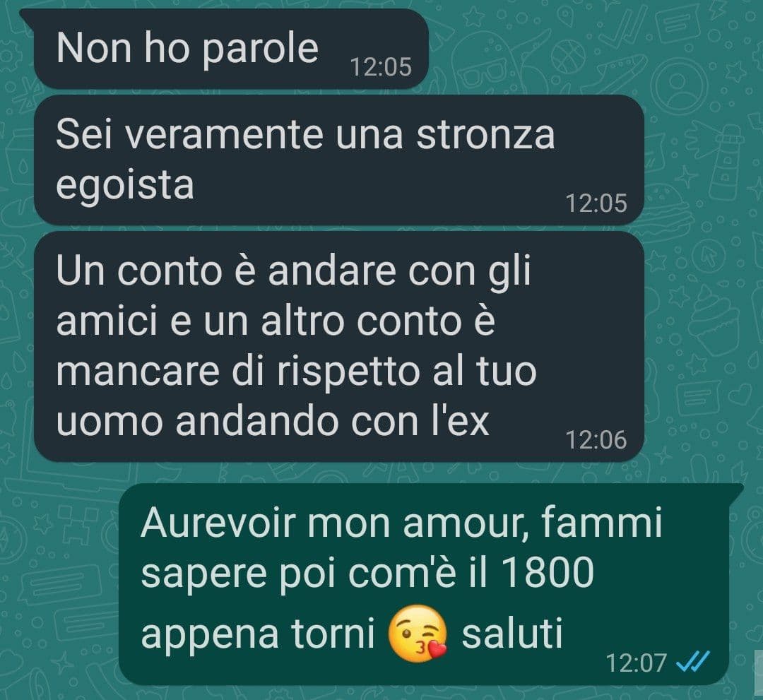Tap the kissing face emoji
Screen dimensions: 763x700
point(418,634)
